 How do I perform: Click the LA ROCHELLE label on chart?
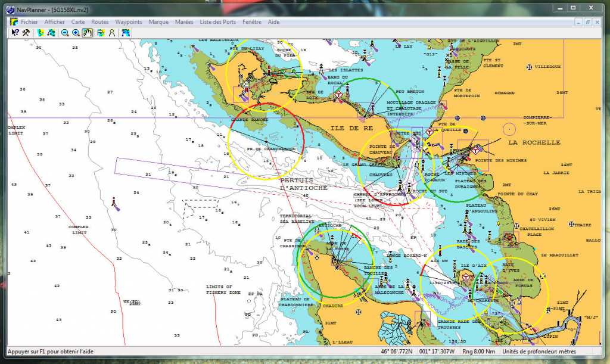click(534, 142)
